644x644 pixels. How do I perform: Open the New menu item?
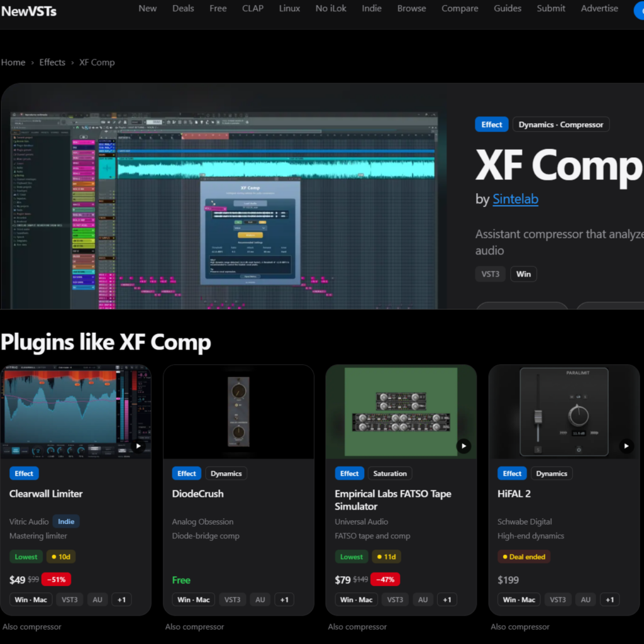click(147, 8)
